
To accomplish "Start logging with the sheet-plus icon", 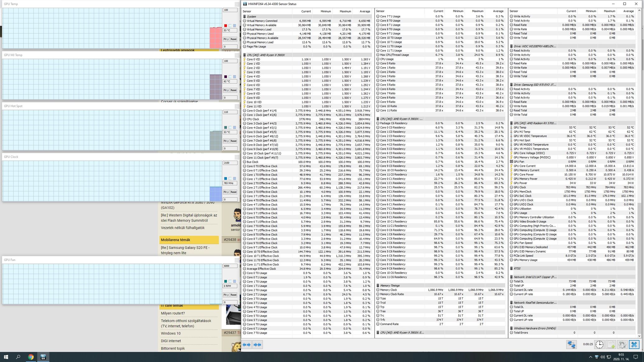I will tap(611, 345).
